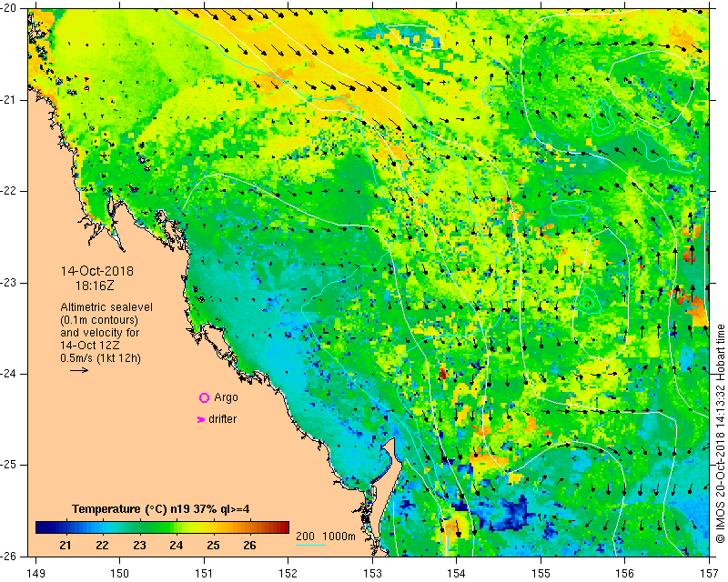
Task: Click the '-23' latitude axis label
Action: (x=9, y=283)
